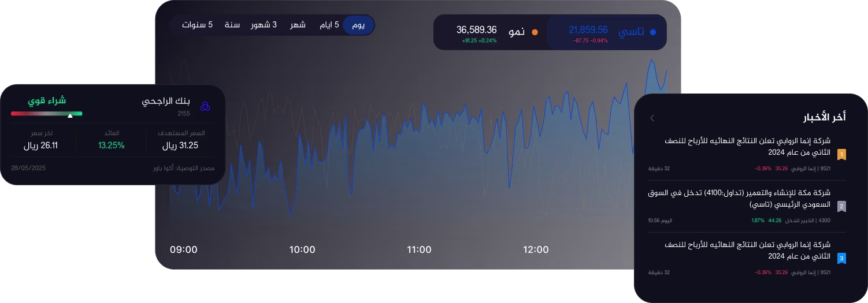Select the 5 سنوات time range
868x303 pixels.
197,25
